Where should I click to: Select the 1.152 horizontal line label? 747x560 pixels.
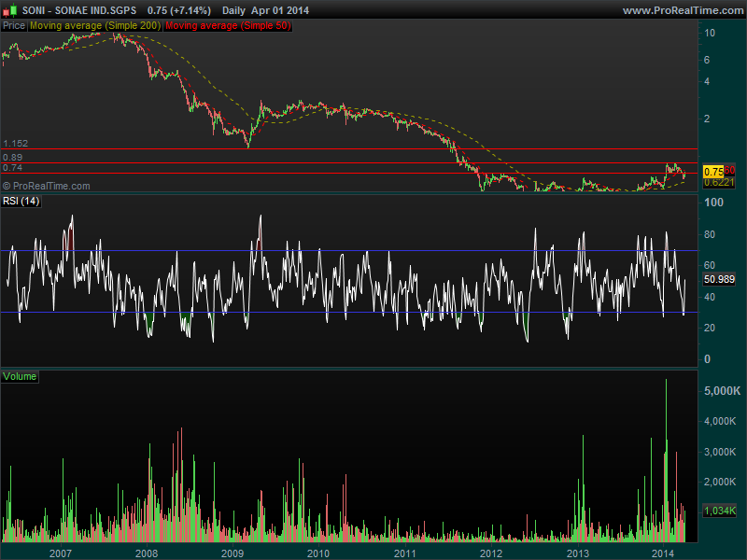tap(15, 144)
